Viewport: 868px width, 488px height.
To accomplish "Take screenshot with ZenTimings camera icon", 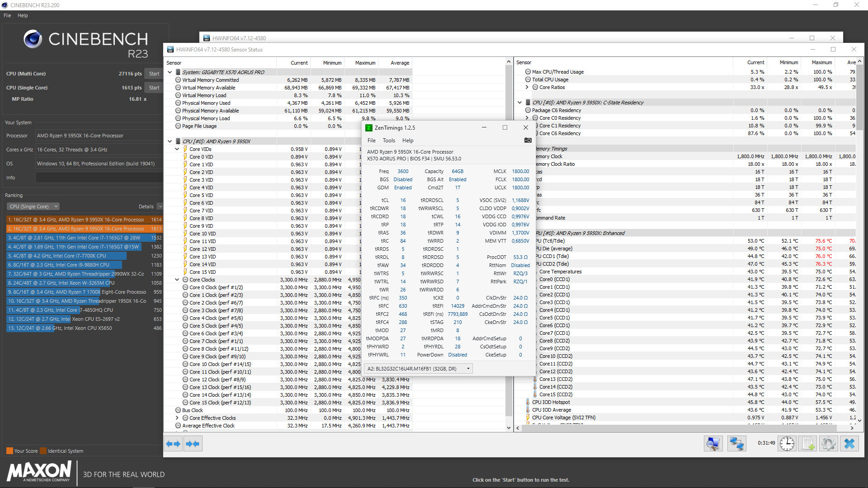I will 528,140.
